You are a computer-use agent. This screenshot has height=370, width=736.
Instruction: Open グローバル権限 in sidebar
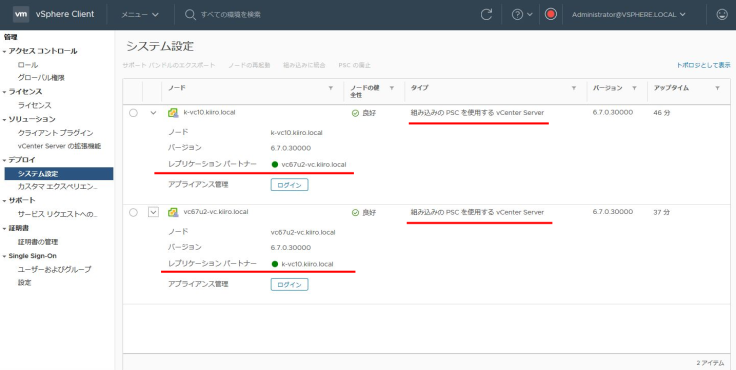click(x=41, y=78)
